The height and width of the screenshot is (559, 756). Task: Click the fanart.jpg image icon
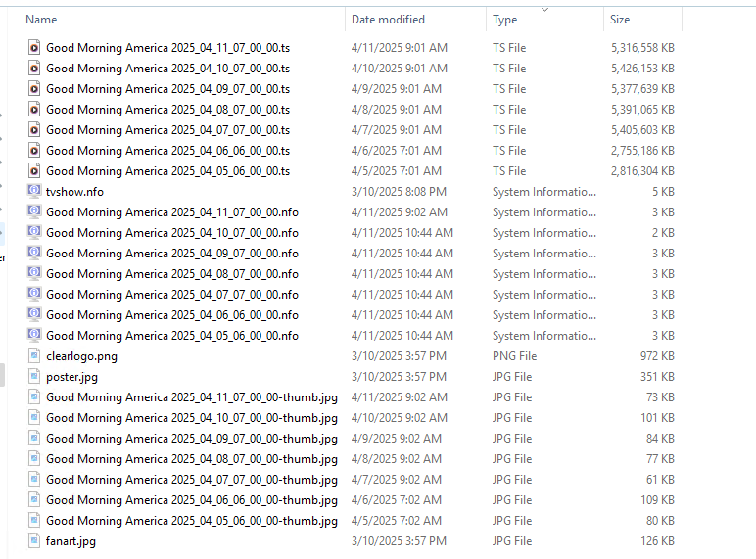point(34,541)
